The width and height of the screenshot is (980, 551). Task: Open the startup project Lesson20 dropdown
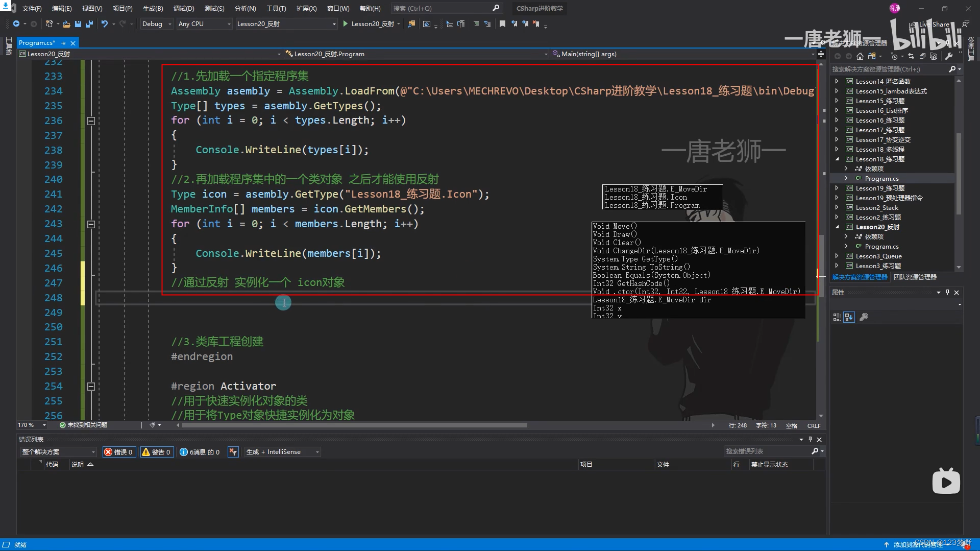point(286,24)
